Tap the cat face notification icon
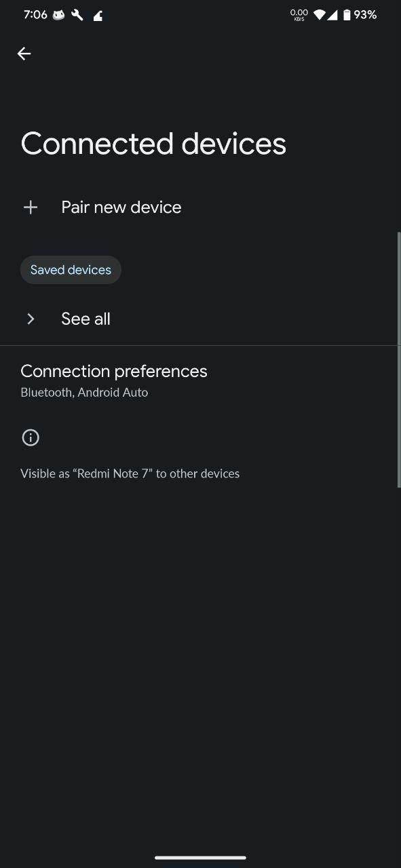The image size is (401, 868). pos(58,14)
